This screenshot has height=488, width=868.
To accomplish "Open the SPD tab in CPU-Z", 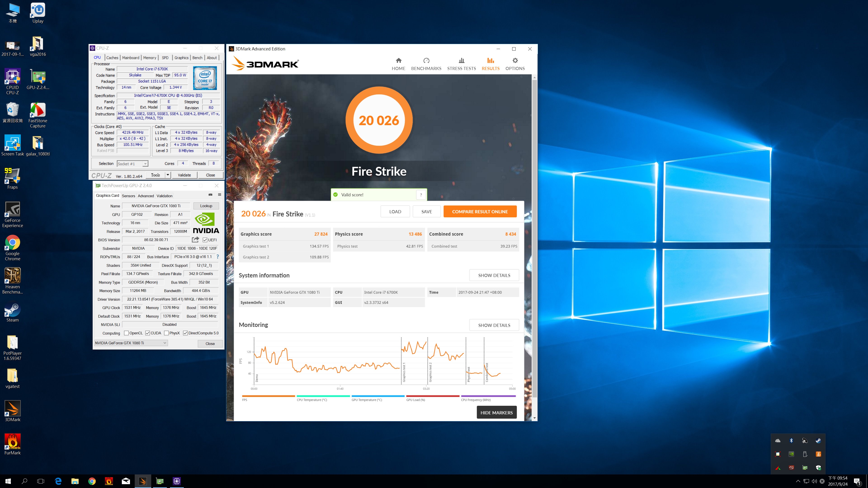I will (165, 58).
